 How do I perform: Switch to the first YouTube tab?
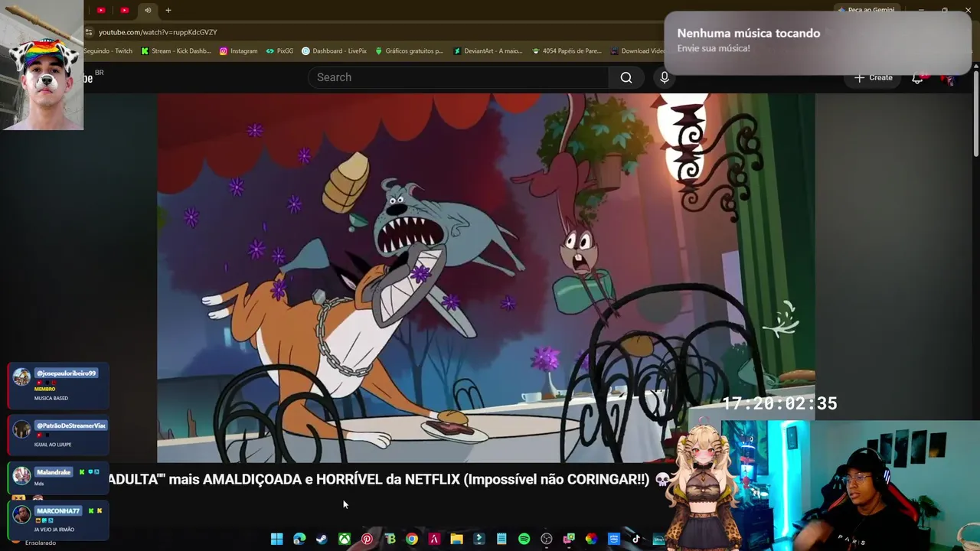101,10
